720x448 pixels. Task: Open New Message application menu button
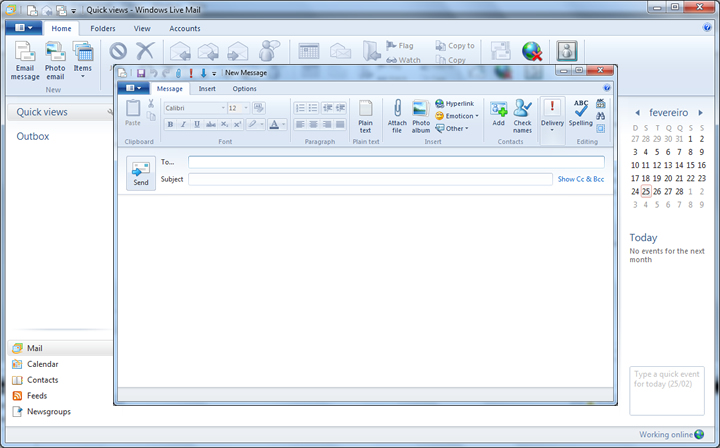click(134, 88)
